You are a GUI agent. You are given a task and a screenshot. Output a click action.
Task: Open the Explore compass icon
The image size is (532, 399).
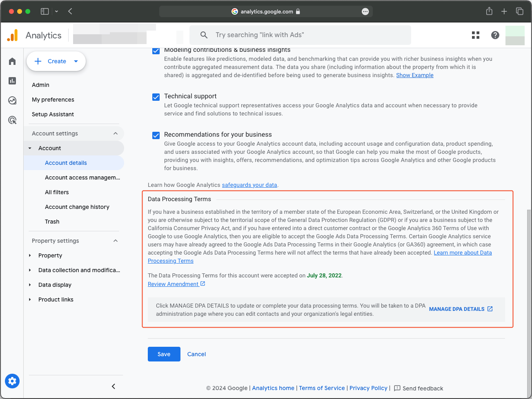click(12, 100)
